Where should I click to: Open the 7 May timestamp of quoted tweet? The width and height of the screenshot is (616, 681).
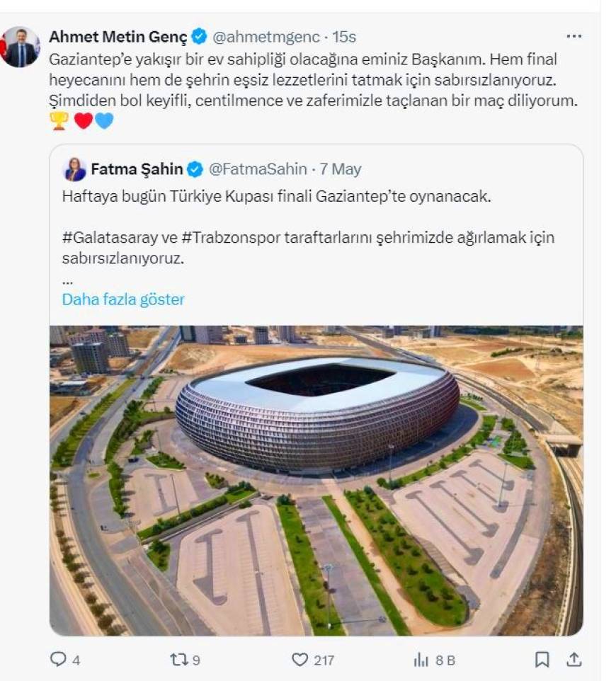341,169
